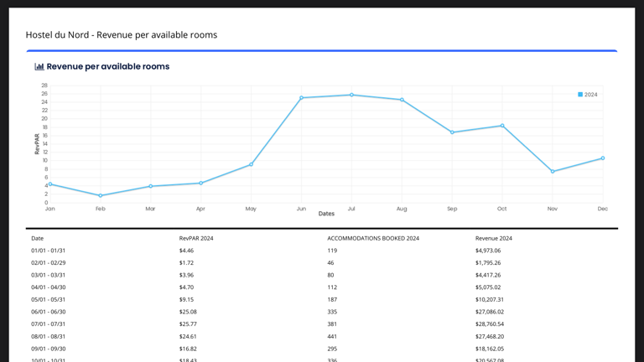Click revenue value $4,417.26
Image resolution: width=644 pixels, height=362 pixels.
pos(488,275)
